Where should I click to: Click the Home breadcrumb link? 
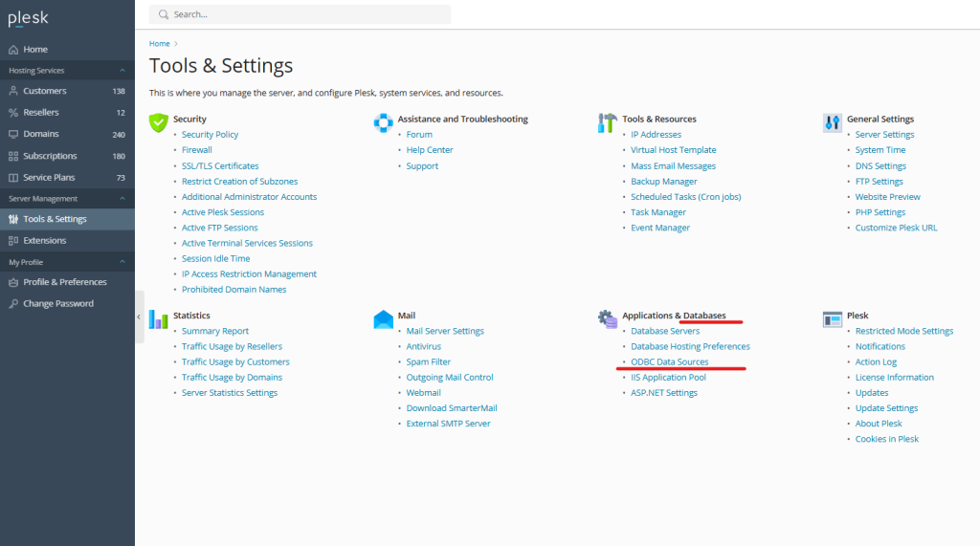(160, 44)
